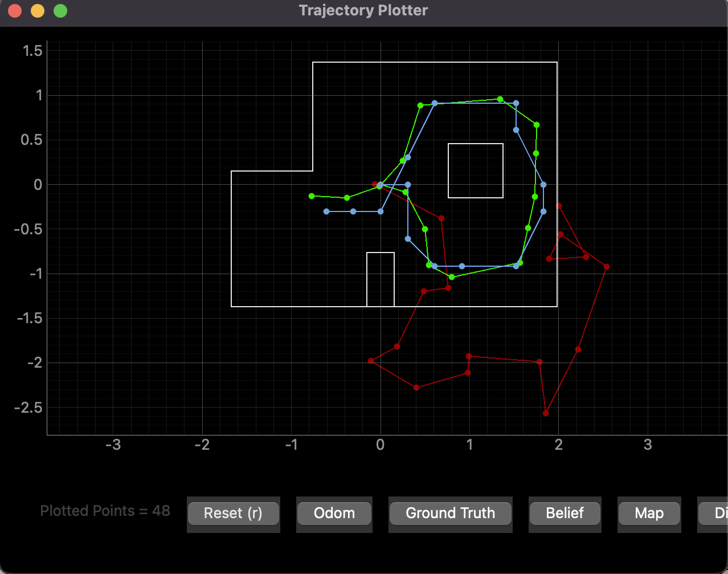Click the small rectangular obstacle on bottom wall
This screenshot has width=728, height=574.
coord(381,279)
